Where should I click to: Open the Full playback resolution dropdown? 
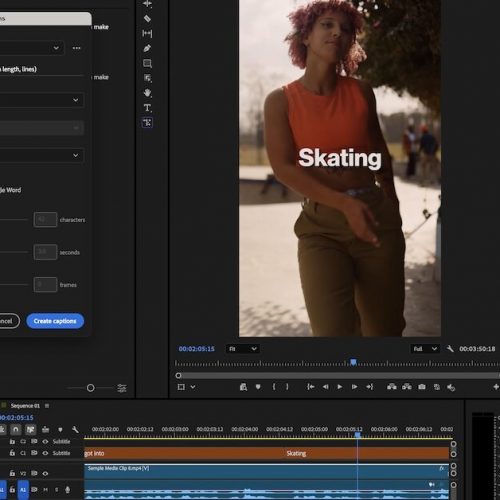[x=425, y=349]
